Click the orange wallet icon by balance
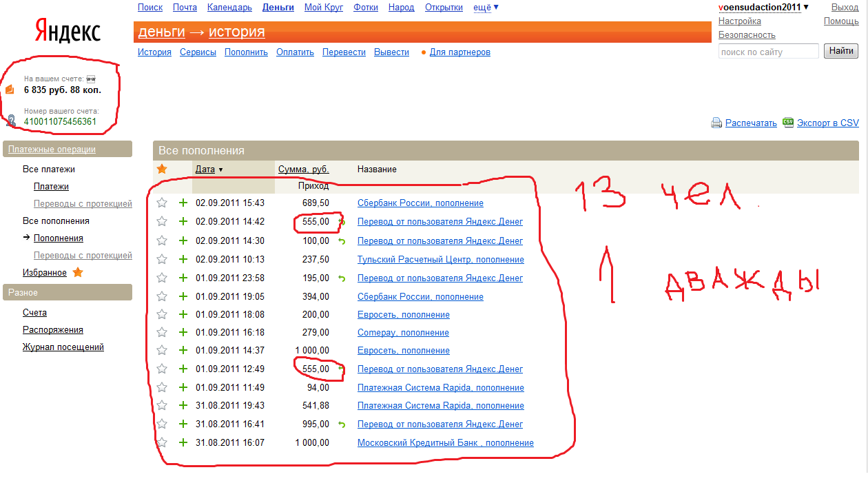The image size is (868, 492). click(10, 90)
